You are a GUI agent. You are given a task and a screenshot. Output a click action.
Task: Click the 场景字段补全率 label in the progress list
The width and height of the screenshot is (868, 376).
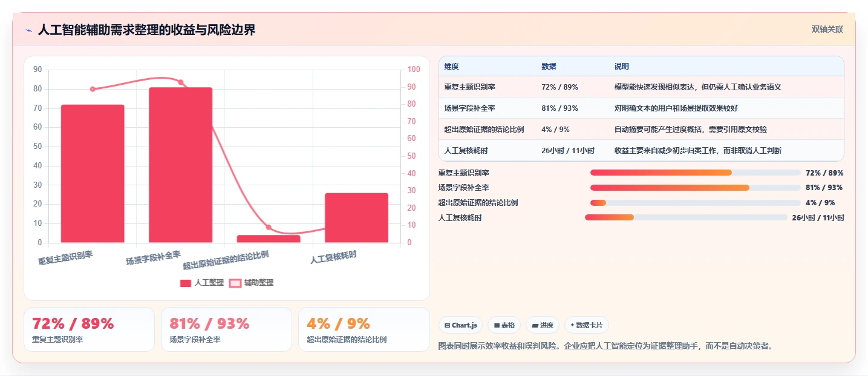pyautogui.click(x=464, y=188)
